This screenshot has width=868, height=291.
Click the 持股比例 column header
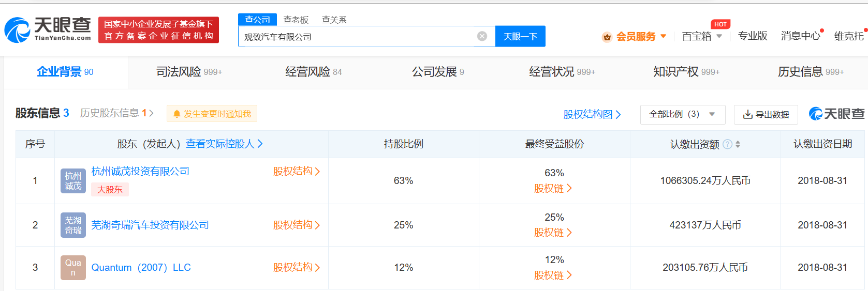(x=403, y=144)
